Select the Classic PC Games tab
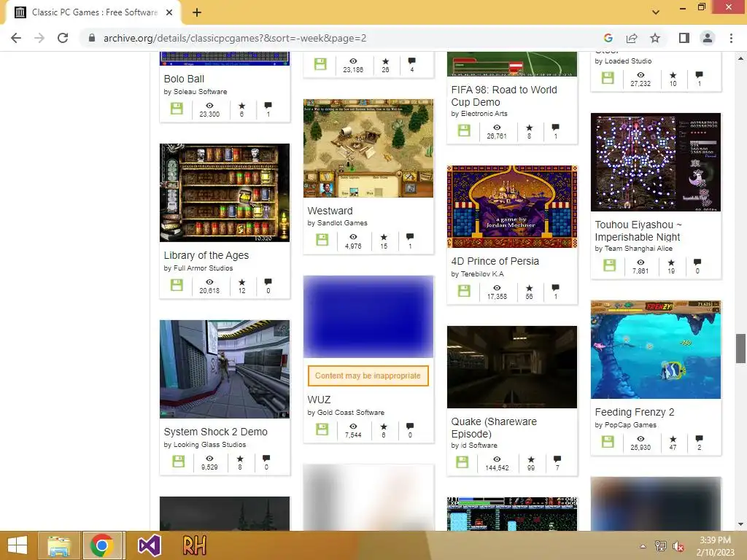This screenshot has height=560, width=747. (x=94, y=12)
